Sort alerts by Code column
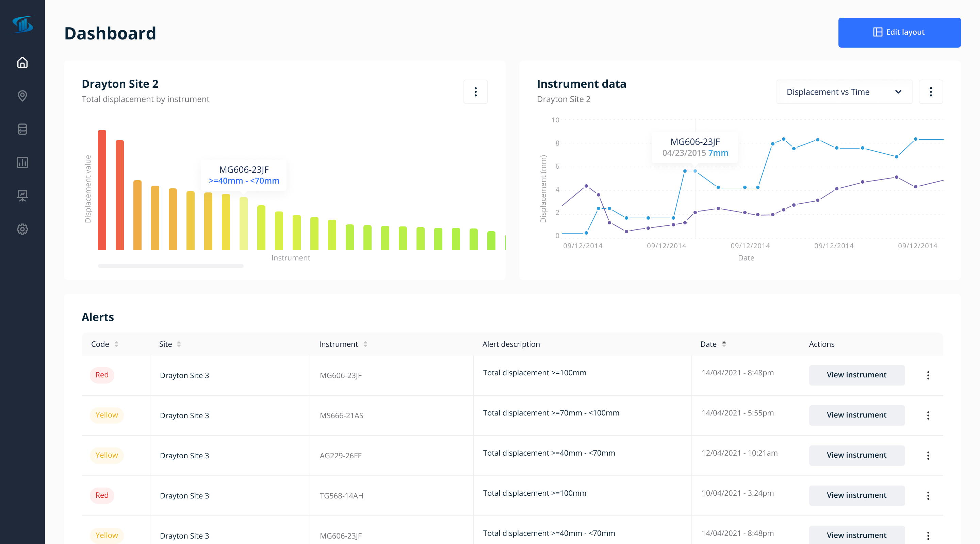Viewport: 980px width, 544px height. point(116,344)
